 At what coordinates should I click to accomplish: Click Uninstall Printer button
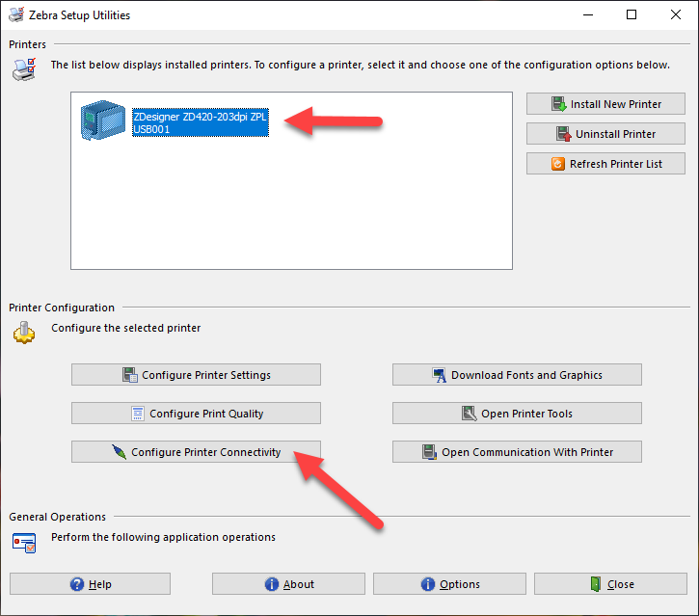(605, 134)
